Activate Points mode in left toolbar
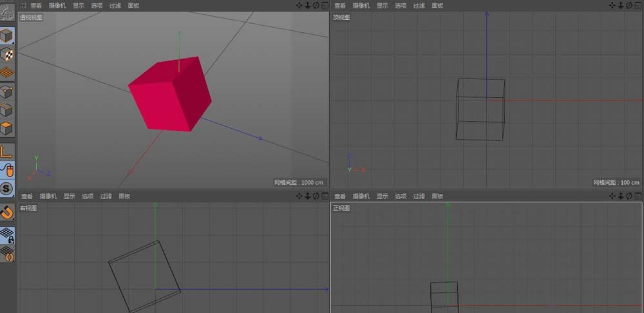 [x=7, y=91]
